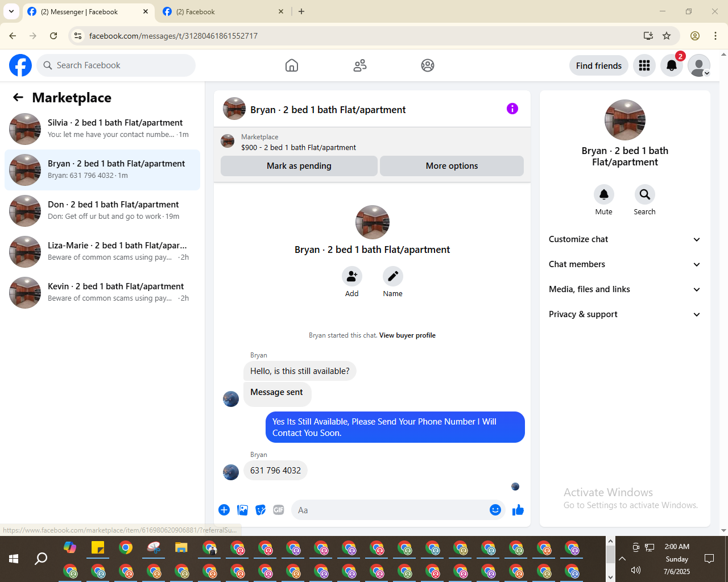728x582 pixels.
Task: Open File Explorer from taskbar
Action: pyautogui.click(x=181, y=548)
